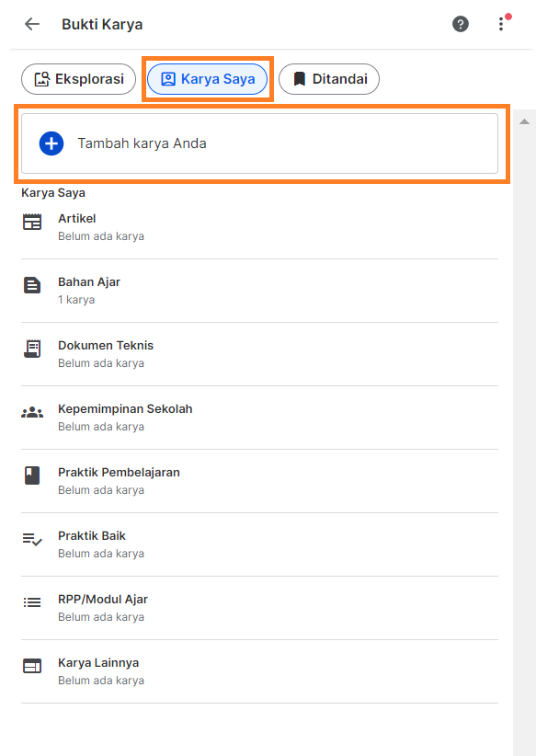Go back using the arrow icon
536x756 pixels.
coord(31,24)
